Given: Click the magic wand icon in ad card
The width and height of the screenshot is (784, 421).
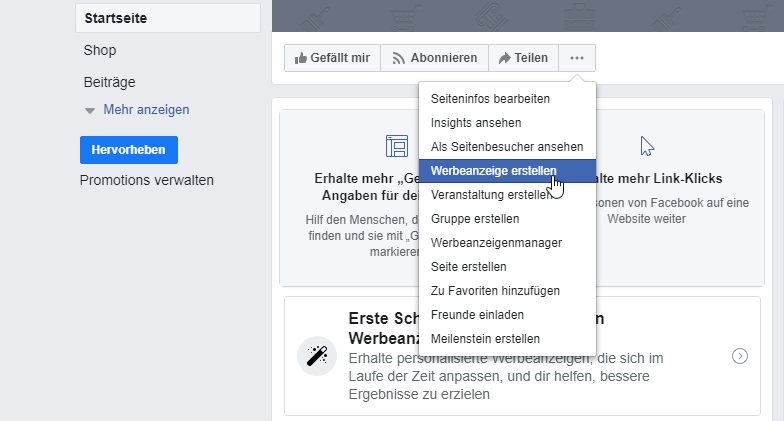Looking at the screenshot, I should [317, 356].
